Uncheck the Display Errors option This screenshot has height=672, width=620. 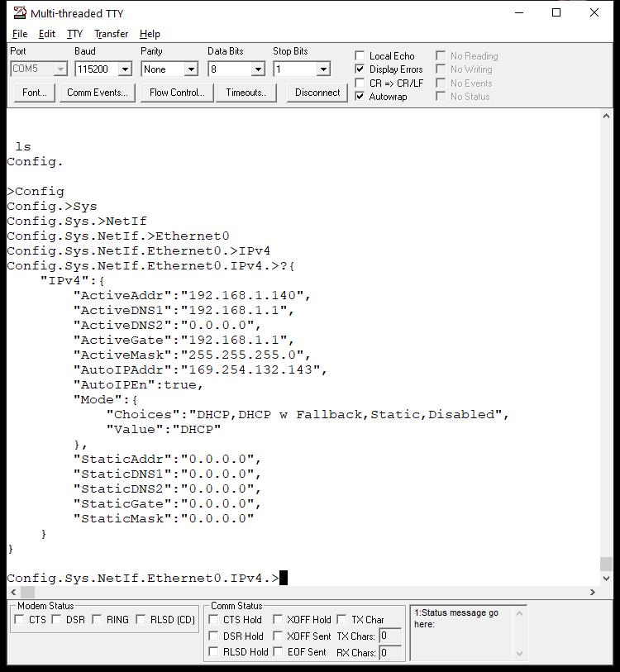click(360, 69)
